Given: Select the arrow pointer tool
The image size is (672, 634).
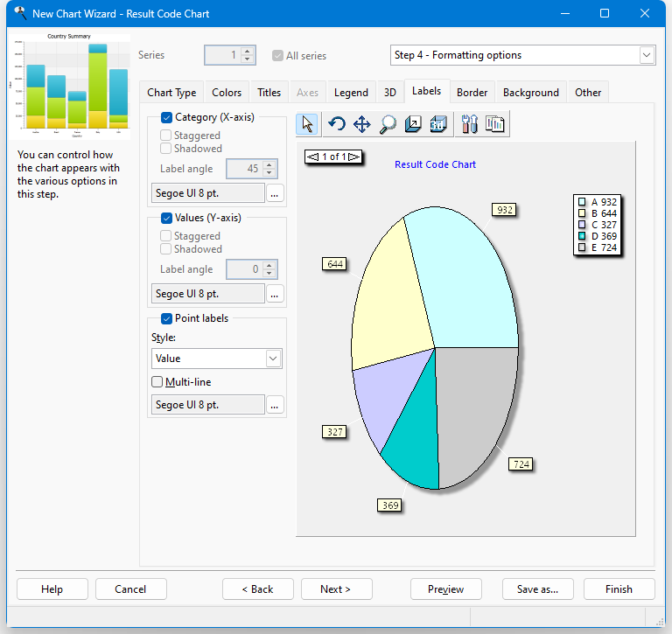Looking at the screenshot, I should (307, 124).
